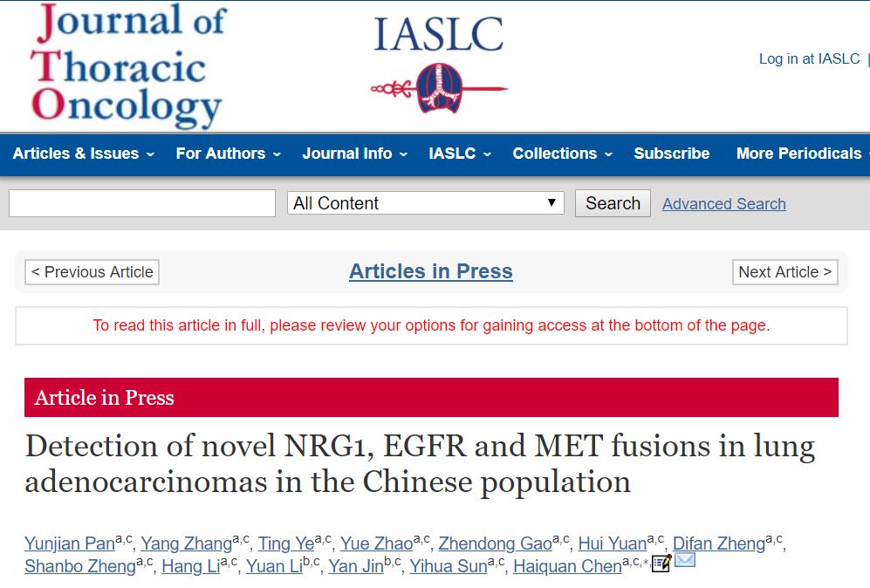The height and width of the screenshot is (588, 870).
Task: Open the IASLC navigation menu
Action: click(x=460, y=154)
